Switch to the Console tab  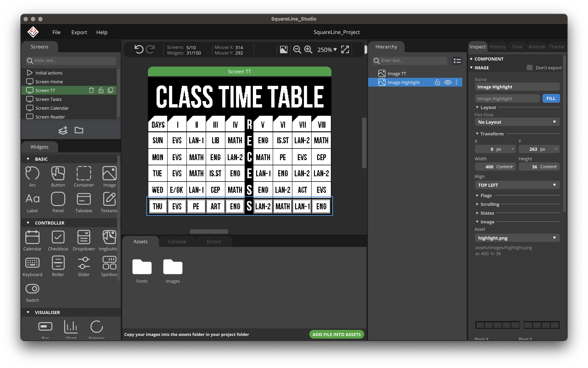click(x=177, y=241)
